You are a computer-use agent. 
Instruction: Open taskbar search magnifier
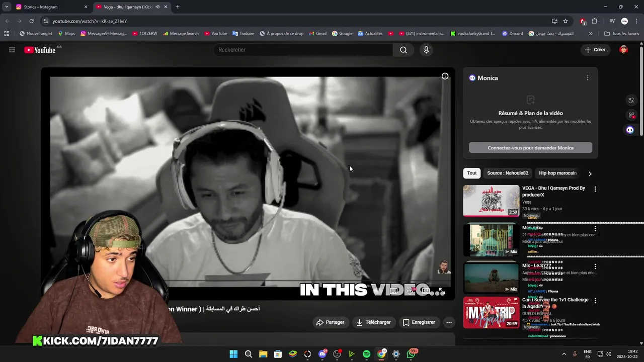pos(249,354)
